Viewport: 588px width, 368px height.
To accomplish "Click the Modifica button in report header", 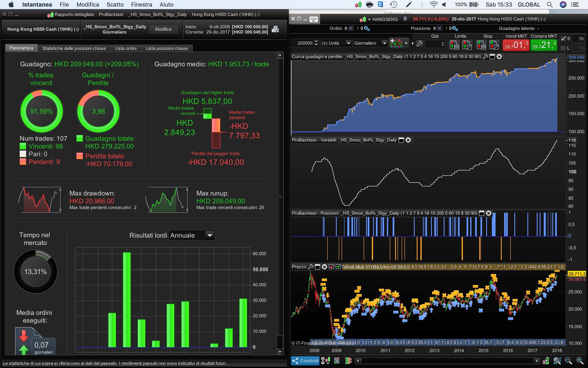I will coord(163,29).
